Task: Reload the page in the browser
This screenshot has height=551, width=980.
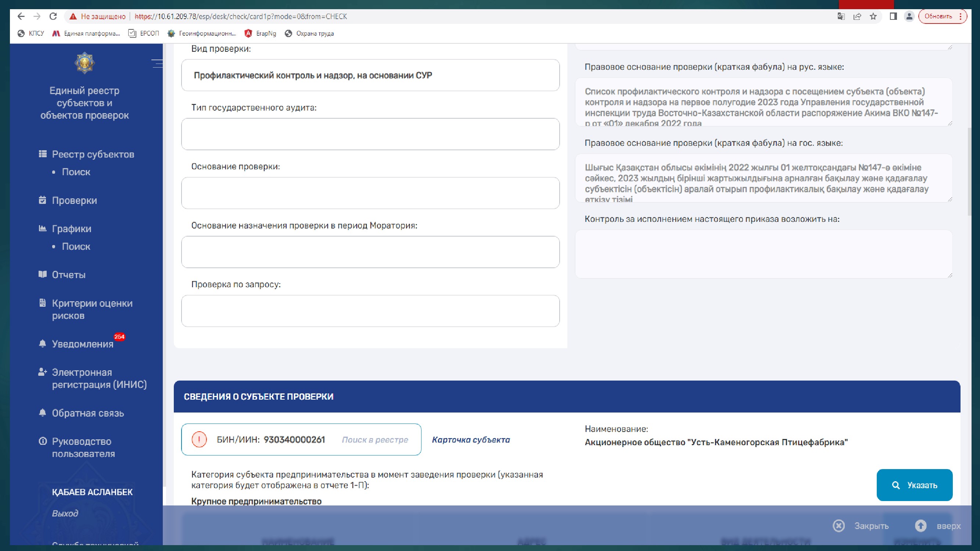Action: coord(53,17)
